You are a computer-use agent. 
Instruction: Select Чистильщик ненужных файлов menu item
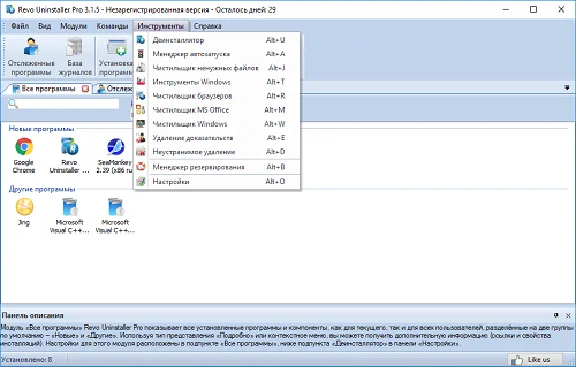coord(217,68)
